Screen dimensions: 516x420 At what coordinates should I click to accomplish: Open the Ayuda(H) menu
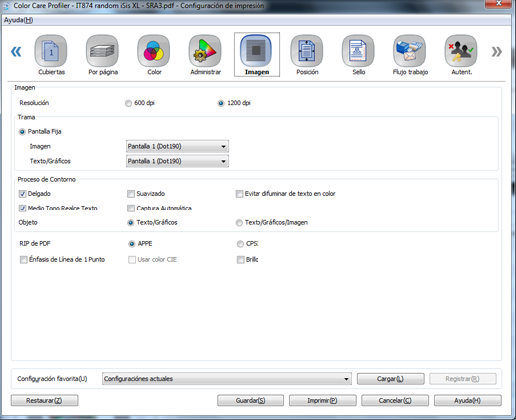[x=18, y=20]
